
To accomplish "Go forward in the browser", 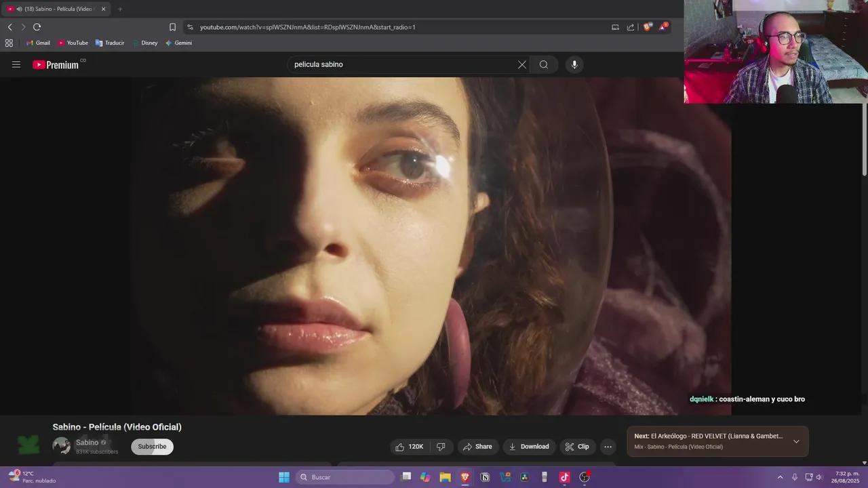I will point(23,27).
